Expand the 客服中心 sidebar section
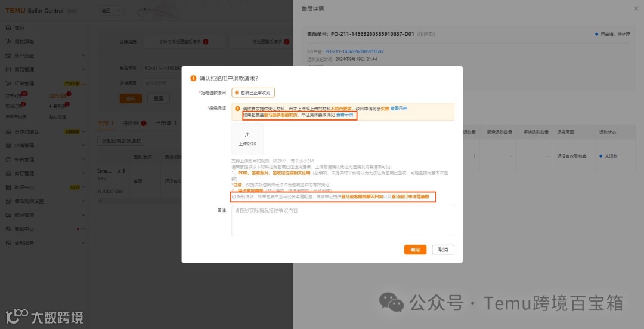 83,229
